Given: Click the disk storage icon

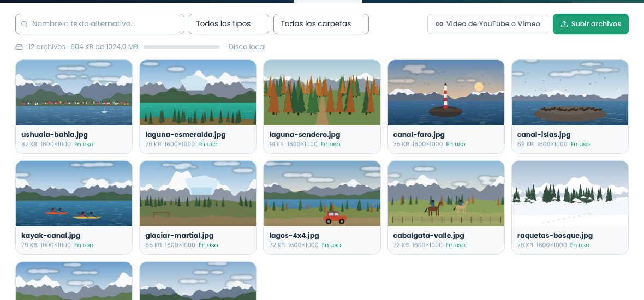Looking at the screenshot, I should coord(19,47).
